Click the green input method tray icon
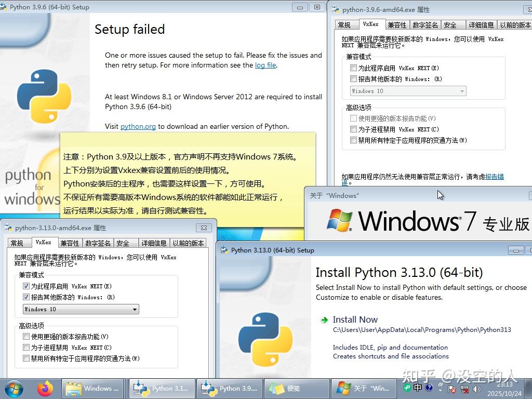This screenshot has height=399, width=532. [407, 388]
